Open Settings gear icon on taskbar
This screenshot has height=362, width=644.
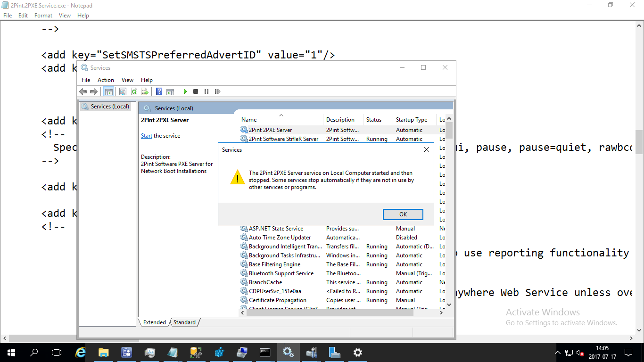click(358, 352)
